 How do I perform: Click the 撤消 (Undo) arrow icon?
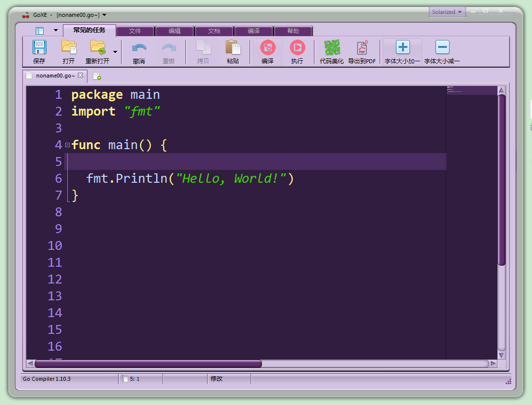coord(139,48)
